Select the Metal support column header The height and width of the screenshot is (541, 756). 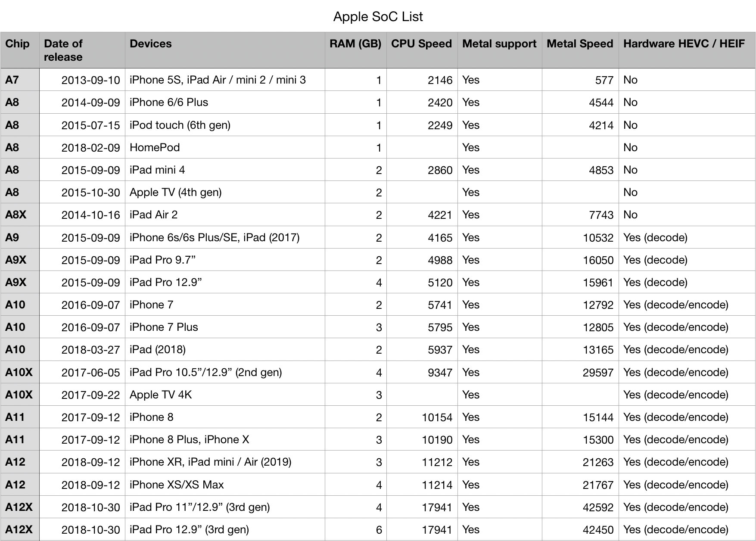click(x=500, y=50)
